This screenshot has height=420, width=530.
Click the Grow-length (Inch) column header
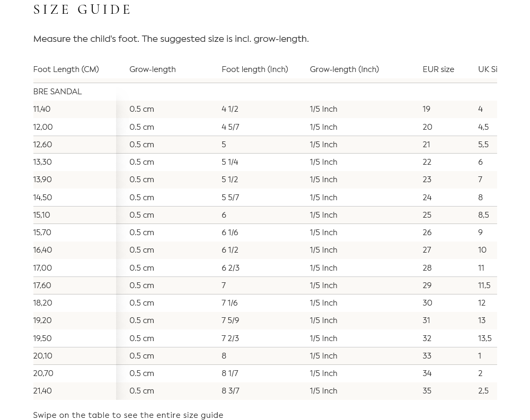pos(344,69)
